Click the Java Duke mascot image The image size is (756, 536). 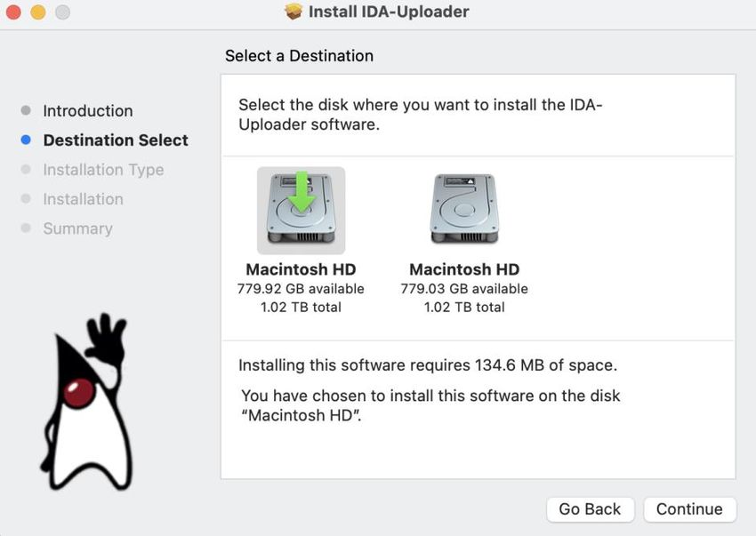87,402
